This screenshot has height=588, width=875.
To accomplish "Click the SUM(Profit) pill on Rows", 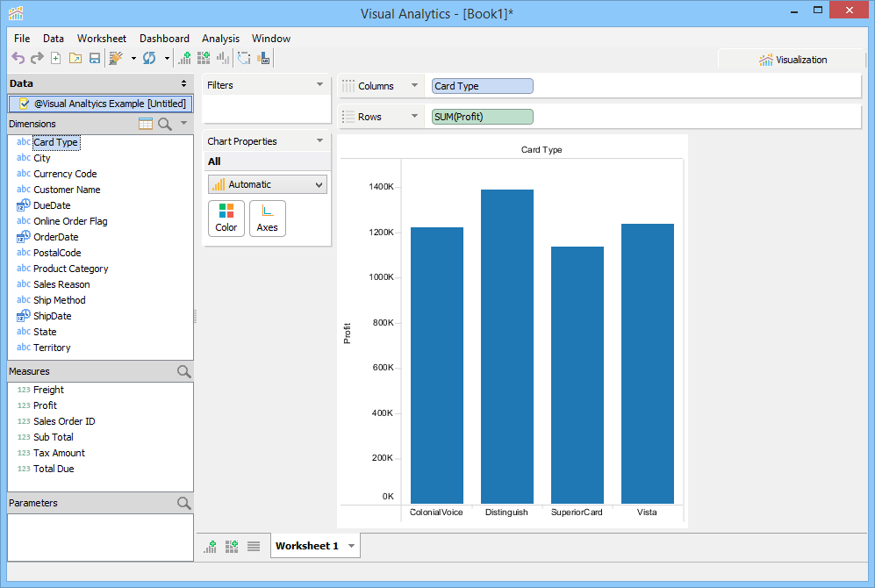I will (x=482, y=117).
